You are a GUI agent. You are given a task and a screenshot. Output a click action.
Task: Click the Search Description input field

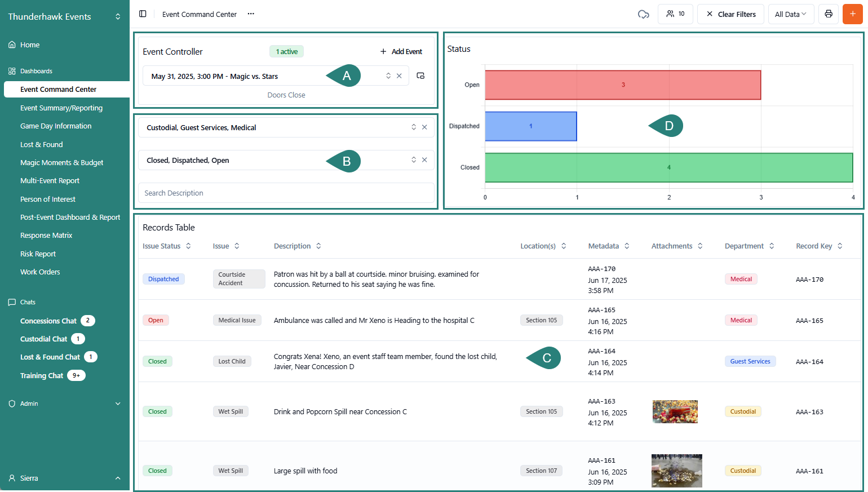click(286, 193)
